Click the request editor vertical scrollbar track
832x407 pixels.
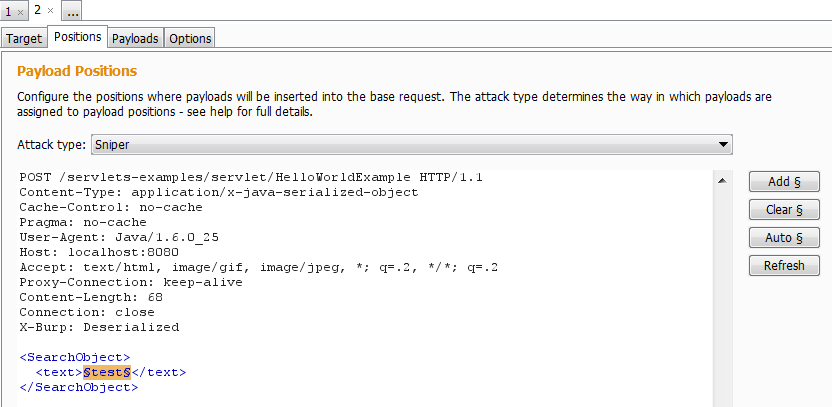[722, 297]
